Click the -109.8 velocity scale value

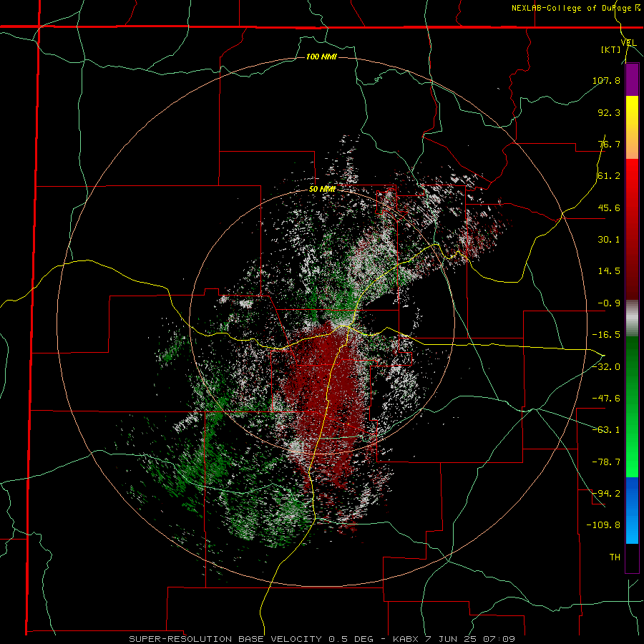click(603, 525)
